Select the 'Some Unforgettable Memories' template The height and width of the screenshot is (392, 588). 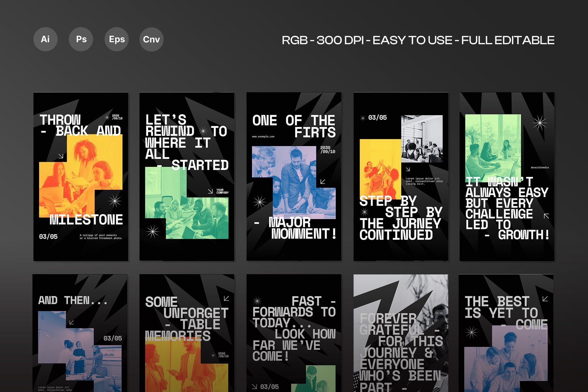point(187,333)
